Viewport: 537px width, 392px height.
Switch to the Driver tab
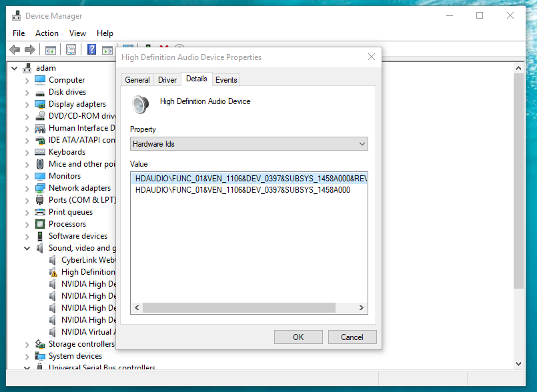(x=167, y=80)
